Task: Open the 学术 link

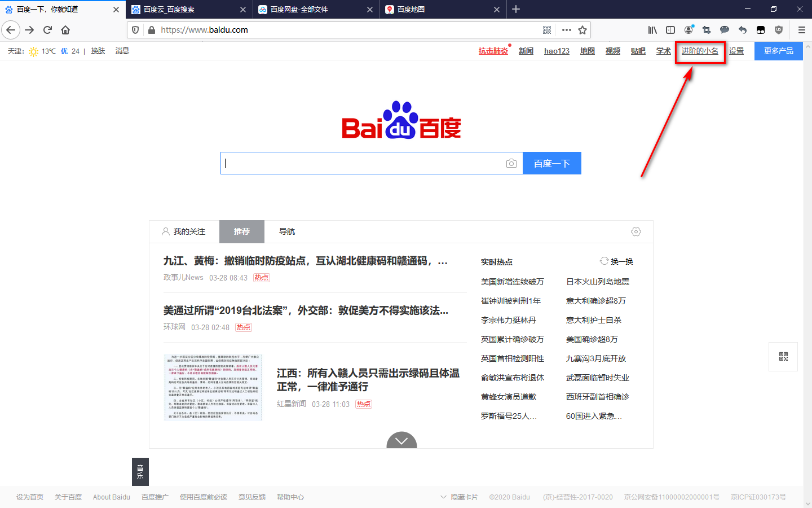Action: [x=664, y=51]
